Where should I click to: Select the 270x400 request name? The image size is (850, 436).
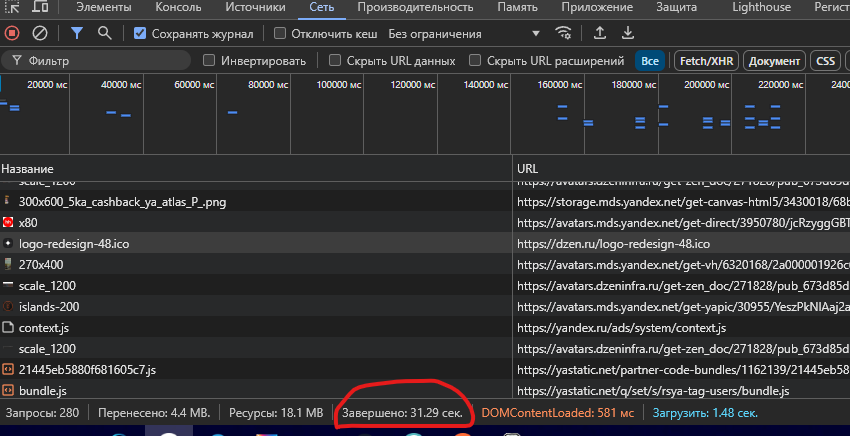tap(41, 264)
